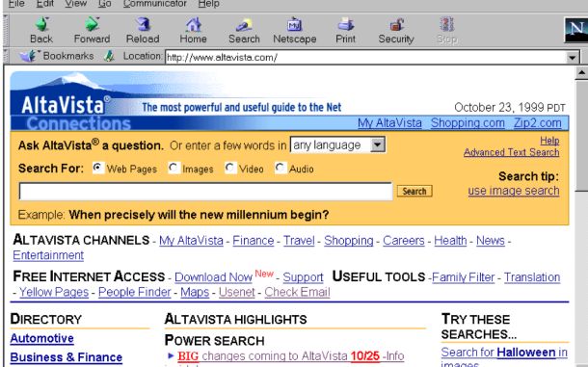The image size is (588, 367).
Task: Open the Entertainment channel link
Action: click(x=48, y=255)
